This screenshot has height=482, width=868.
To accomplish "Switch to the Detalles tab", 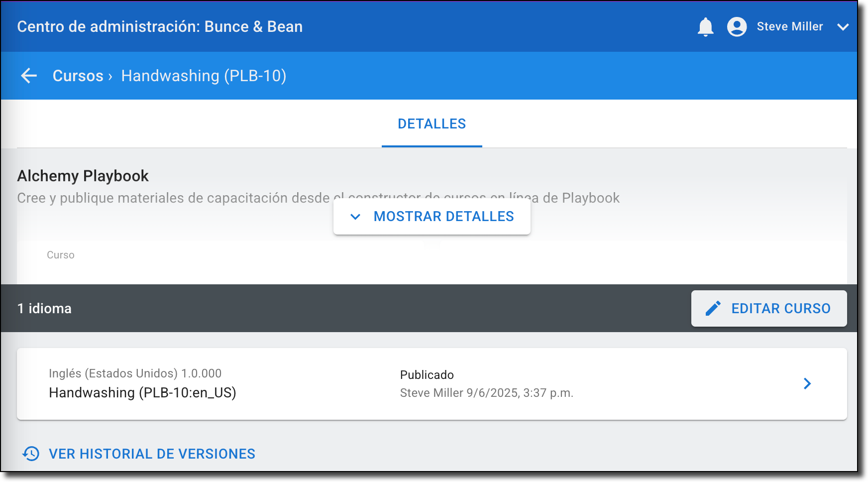I will click(432, 124).
